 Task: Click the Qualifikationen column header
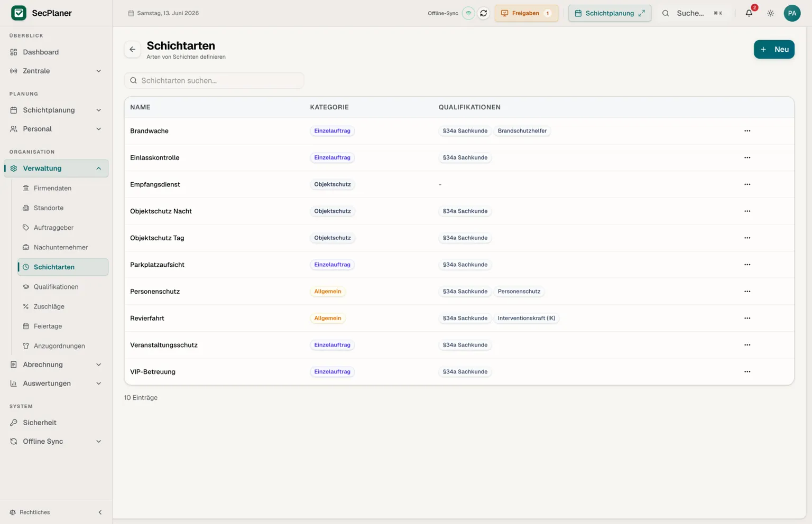(469, 107)
